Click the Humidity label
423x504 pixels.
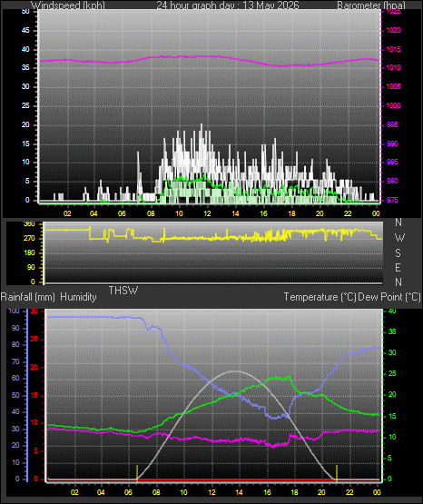click(78, 297)
